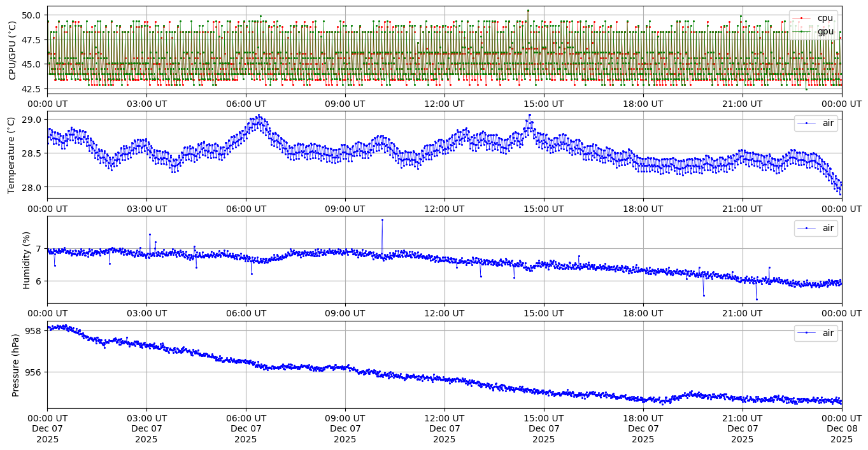868x450 pixels.
Task: Click the Humidity (%) y-axis label
Action: [26, 260]
